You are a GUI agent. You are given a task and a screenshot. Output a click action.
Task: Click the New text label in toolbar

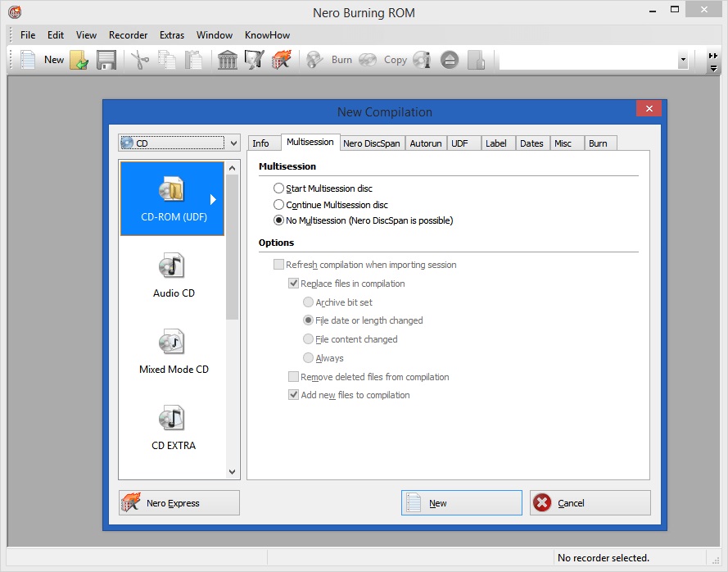[x=54, y=60]
